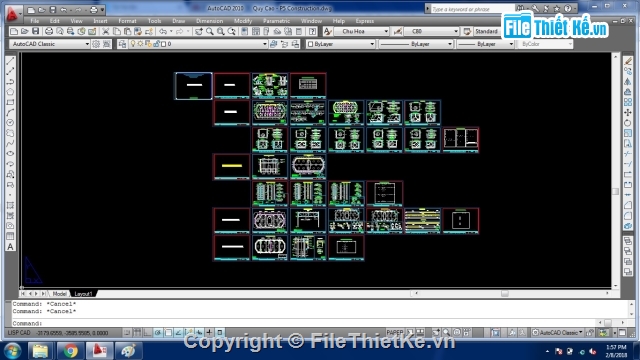
Task: Switch to the Layout1 tab
Action: 83,294
